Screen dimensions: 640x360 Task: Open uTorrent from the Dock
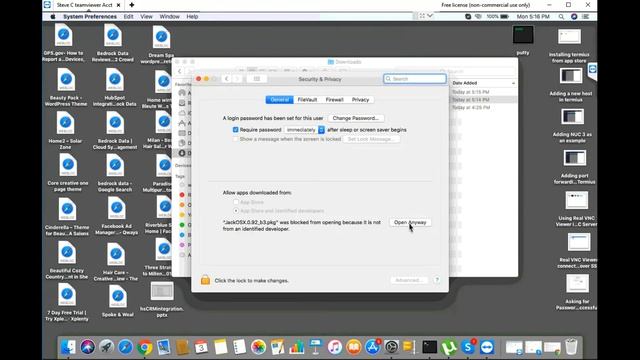click(449, 347)
